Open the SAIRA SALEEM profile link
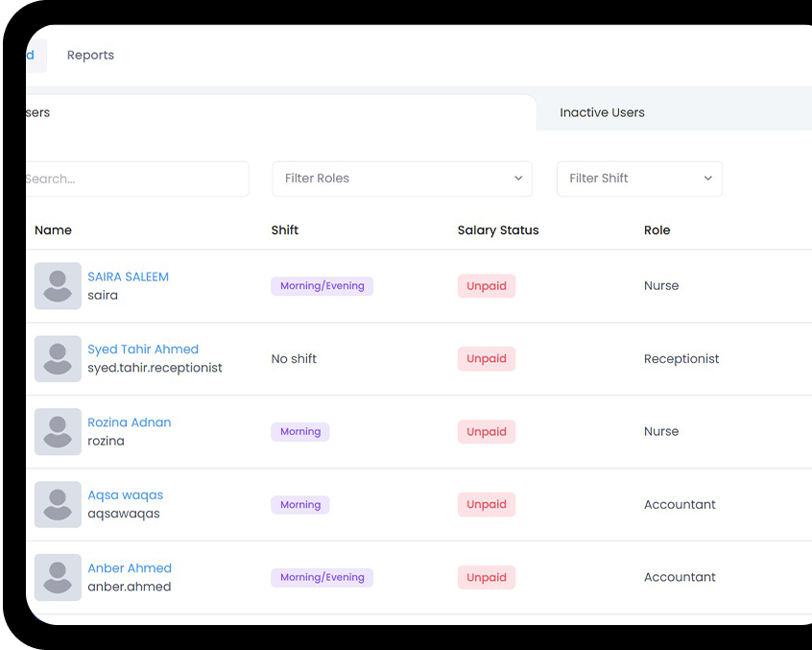This screenshot has height=650, width=812. (128, 277)
